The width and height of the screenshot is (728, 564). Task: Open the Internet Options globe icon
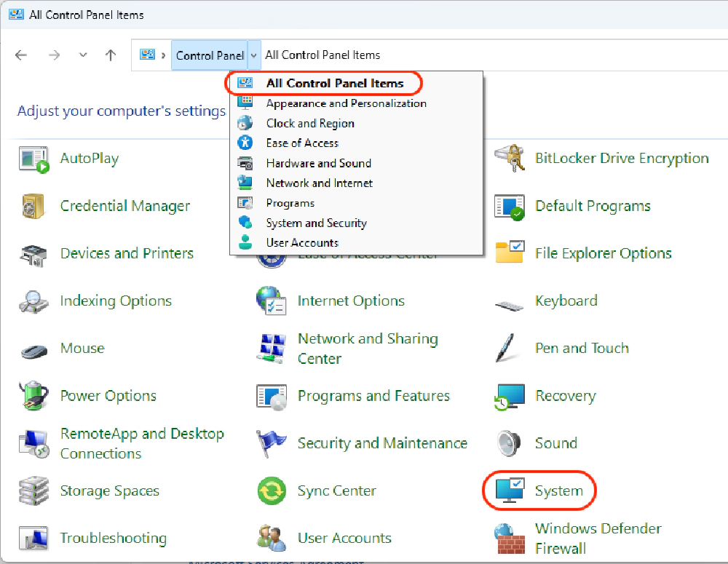coord(271,301)
